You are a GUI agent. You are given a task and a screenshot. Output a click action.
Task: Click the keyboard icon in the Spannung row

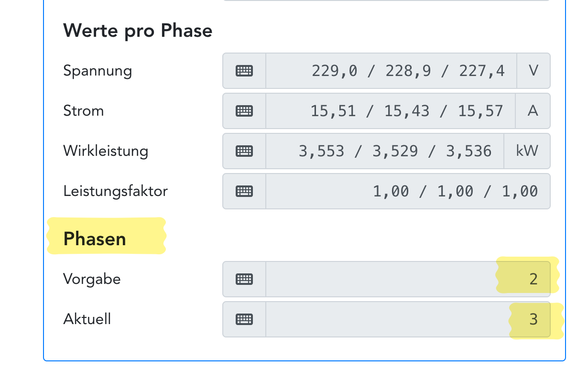click(x=244, y=71)
